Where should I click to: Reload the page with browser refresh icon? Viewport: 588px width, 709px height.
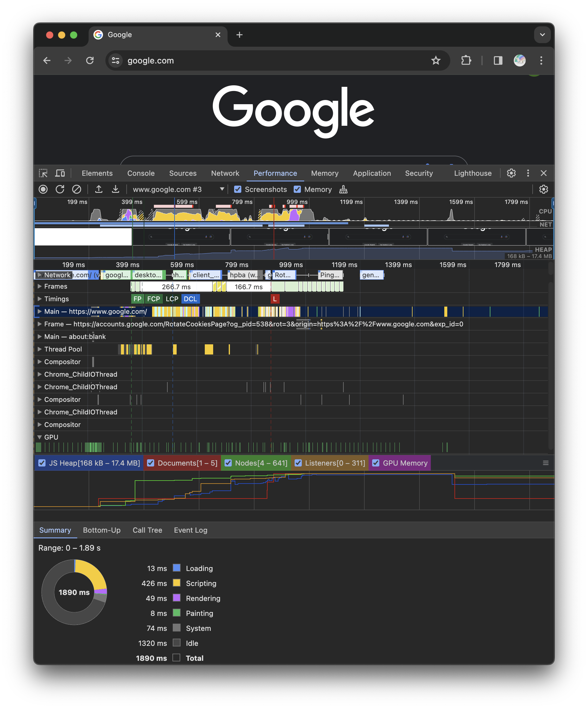(x=90, y=60)
